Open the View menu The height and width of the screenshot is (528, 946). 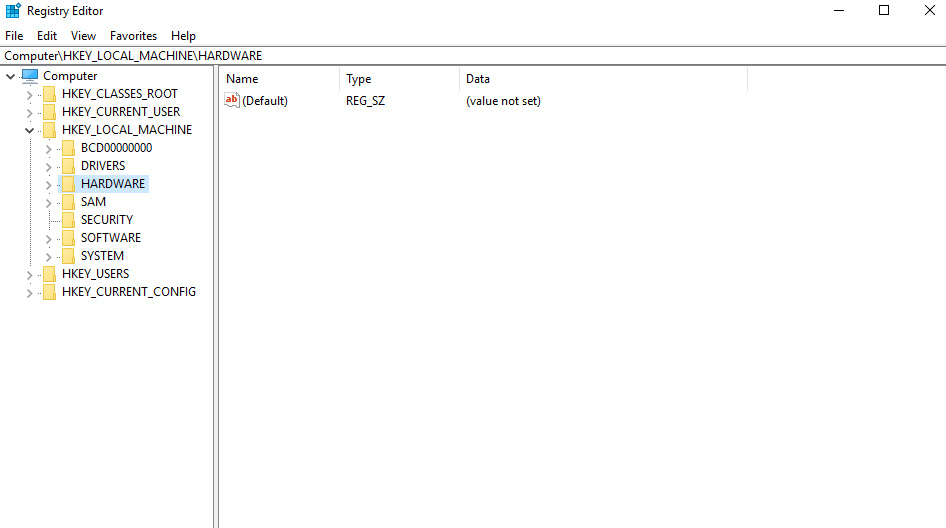[83, 36]
